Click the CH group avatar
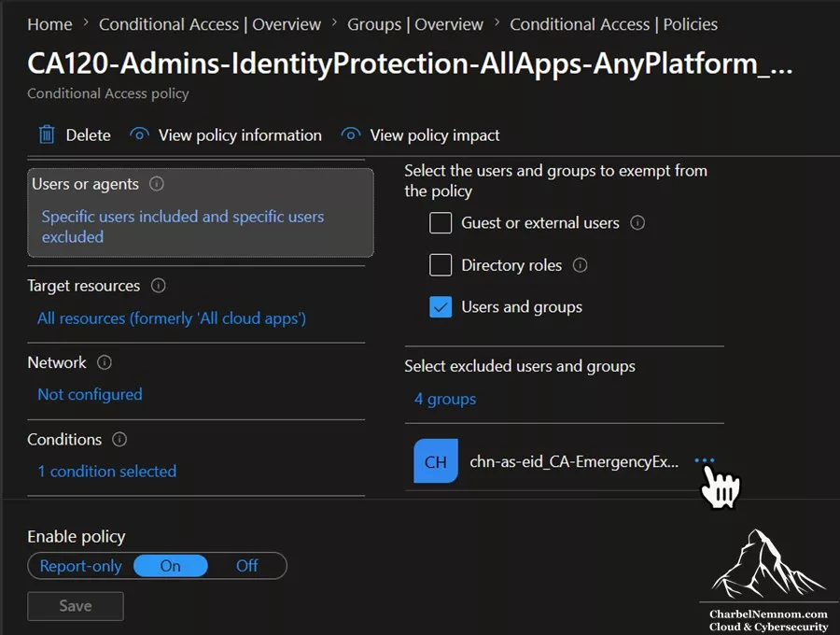This screenshot has width=840, height=635. (436, 461)
